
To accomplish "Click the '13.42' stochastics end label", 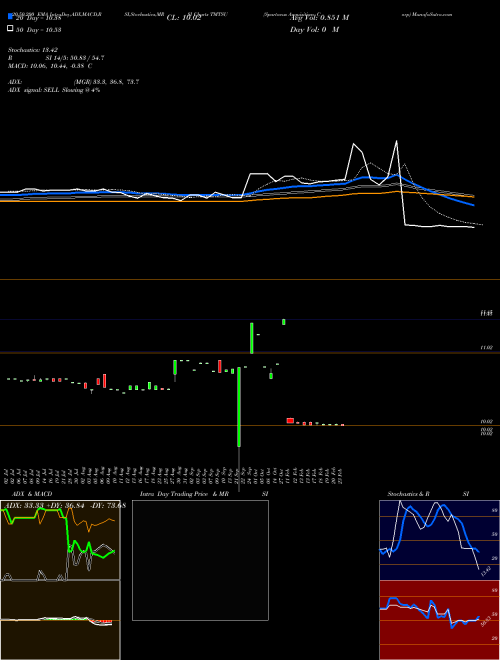I will (x=486, y=572).
